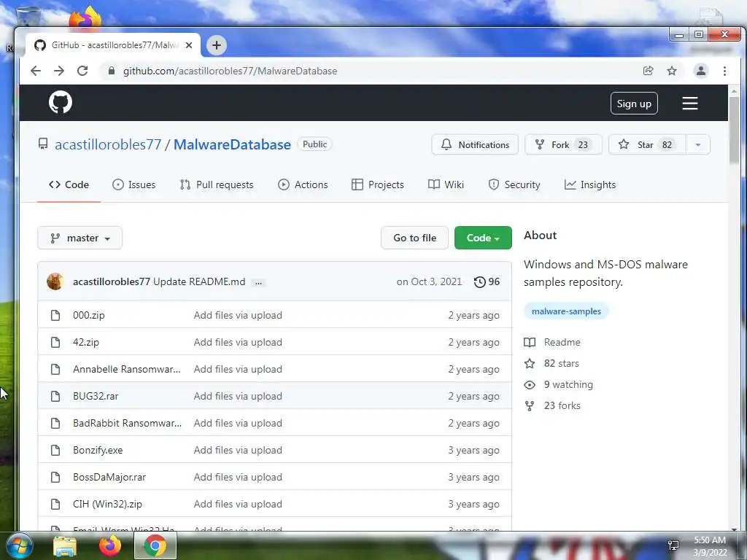The height and width of the screenshot is (560, 747).
Task: Click file icon beside CIH (Win32).zip
Action: pyautogui.click(x=55, y=504)
